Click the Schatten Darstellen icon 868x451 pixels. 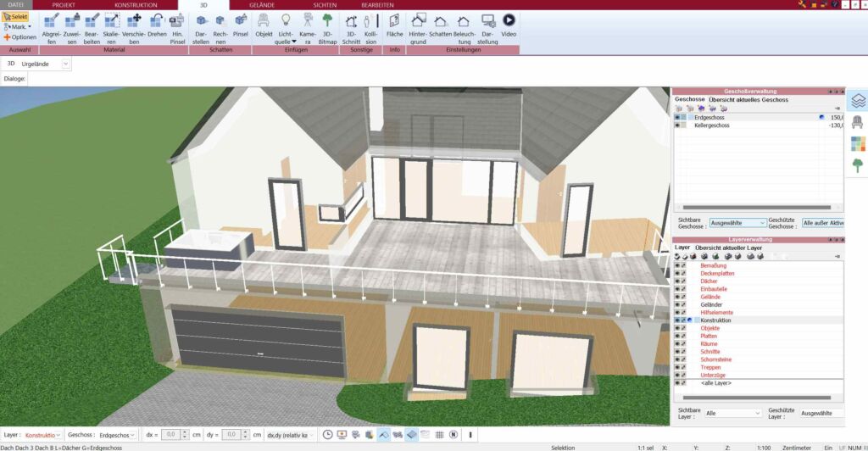click(201, 29)
